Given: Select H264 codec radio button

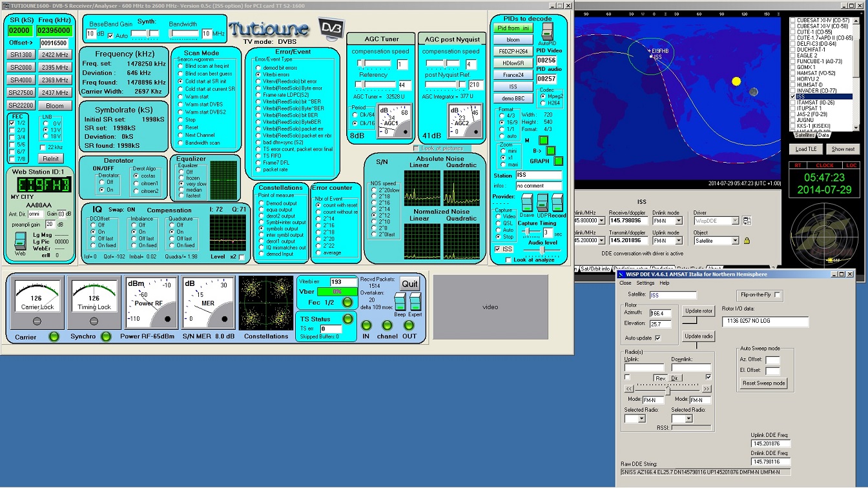Looking at the screenshot, I should point(543,103).
